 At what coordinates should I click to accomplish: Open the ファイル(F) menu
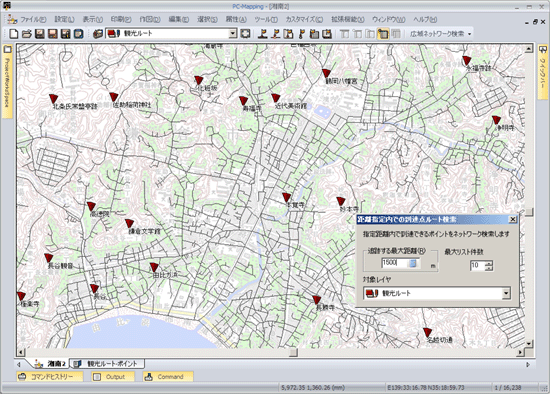[33, 19]
